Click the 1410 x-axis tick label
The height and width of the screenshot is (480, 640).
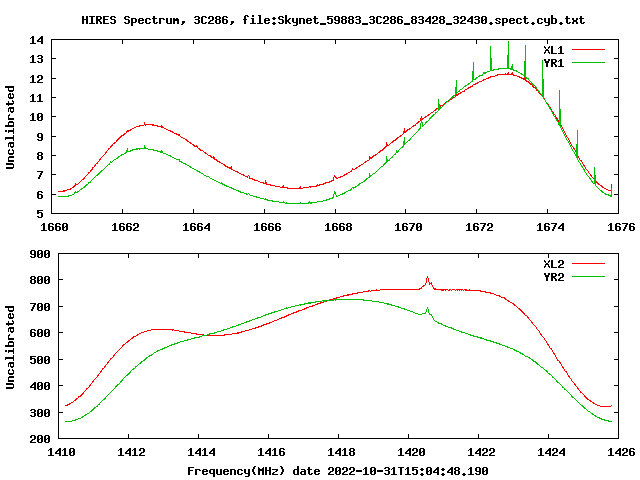click(x=61, y=452)
